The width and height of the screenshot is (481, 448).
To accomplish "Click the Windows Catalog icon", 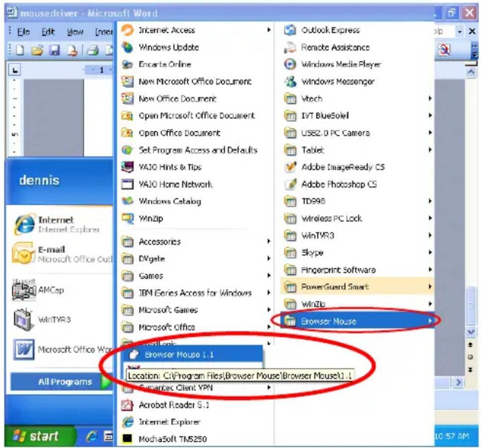I will pyautogui.click(x=127, y=201).
